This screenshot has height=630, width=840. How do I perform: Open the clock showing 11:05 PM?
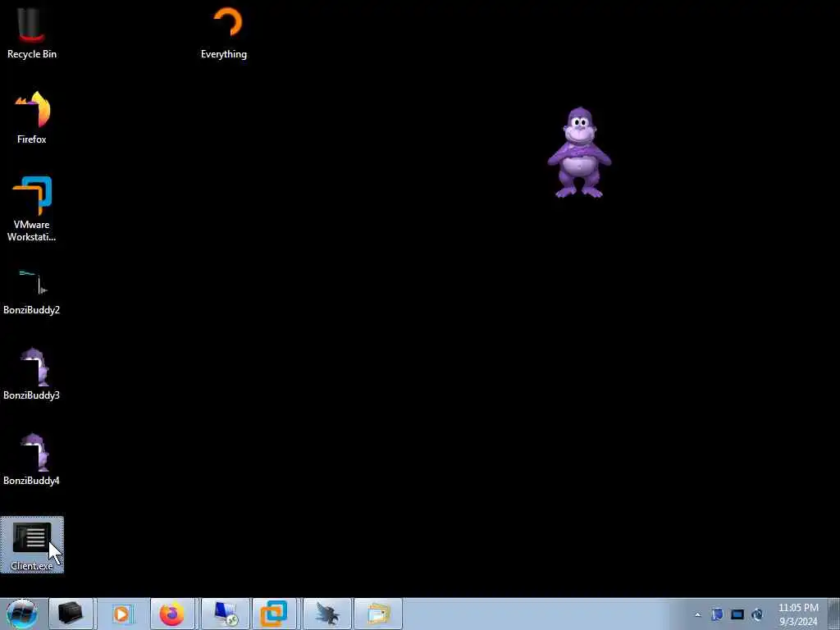(x=798, y=614)
